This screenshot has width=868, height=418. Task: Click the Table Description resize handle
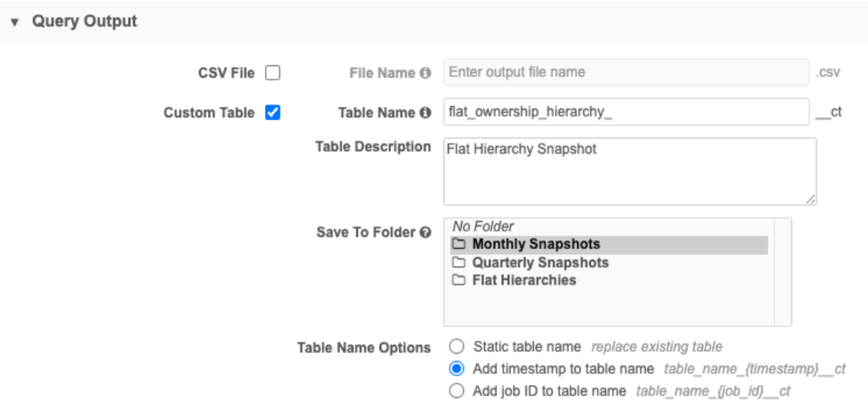coord(811,199)
